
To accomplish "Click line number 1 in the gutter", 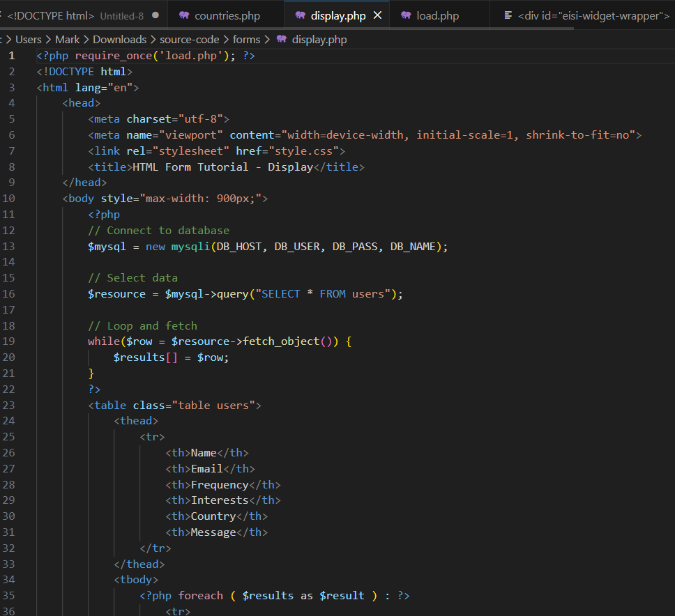I will tap(12, 56).
